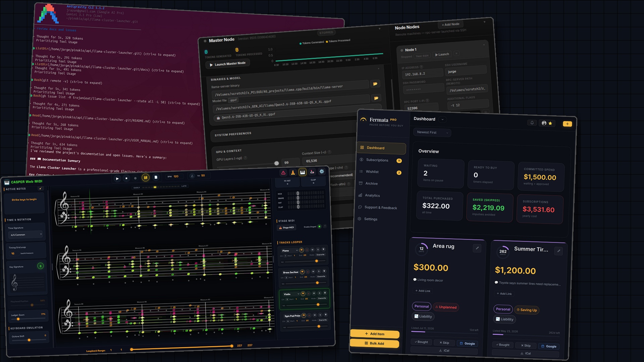Open Dashboard in Fermata sidebar
The height and width of the screenshot is (362, 644).
click(x=382, y=148)
